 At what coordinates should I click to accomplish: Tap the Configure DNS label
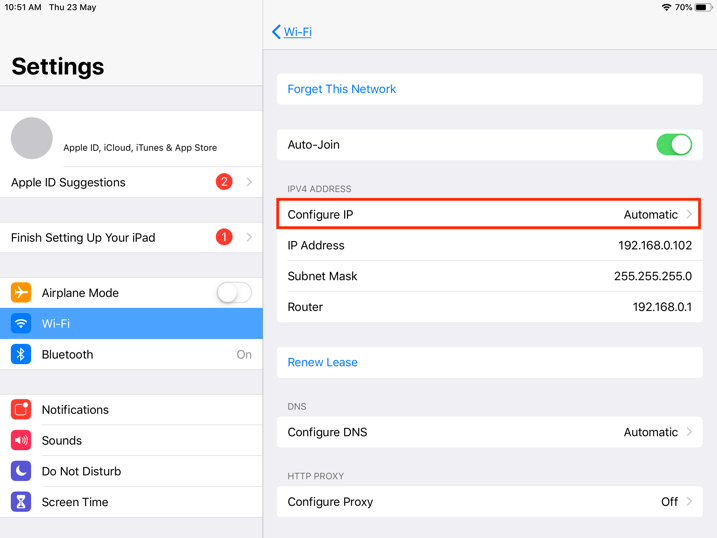327,432
